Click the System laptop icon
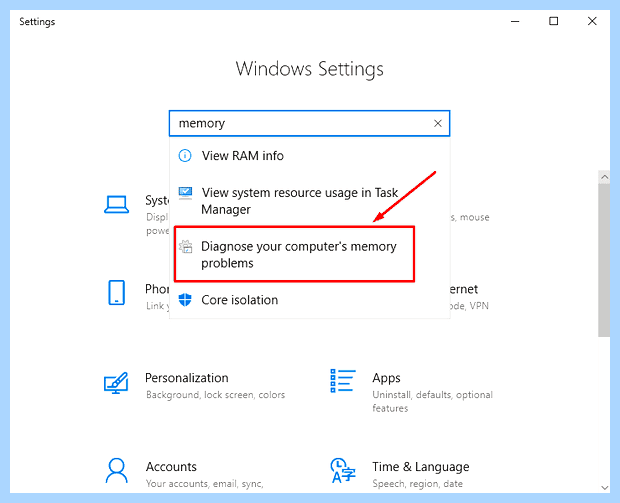The width and height of the screenshot is (620, 503). (x=116, y=204)
